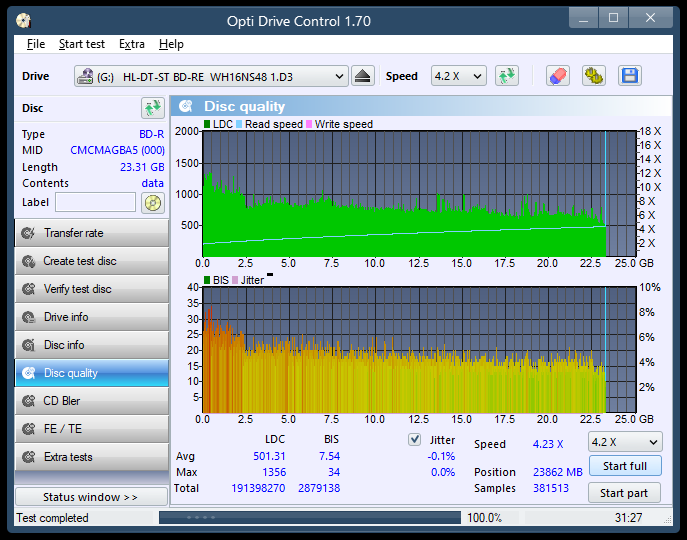The width and height of the screenshot is (687, 540).
Task: Click the BIS green legend swatch
Action: point(207,280)
